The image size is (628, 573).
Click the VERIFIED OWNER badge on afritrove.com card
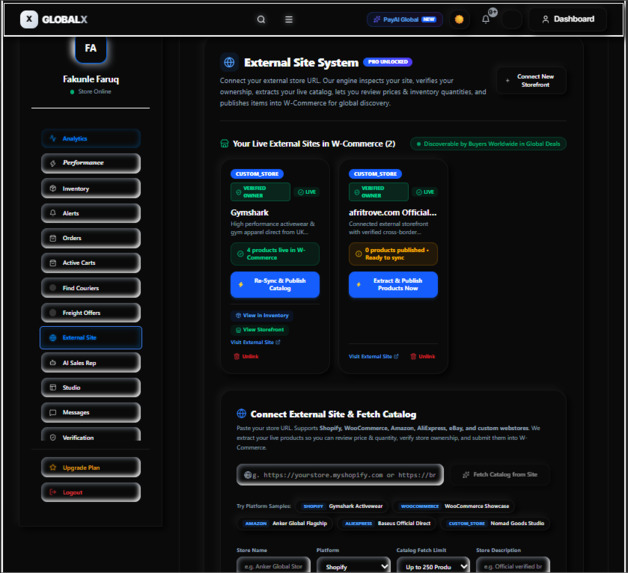pos(378,192)
